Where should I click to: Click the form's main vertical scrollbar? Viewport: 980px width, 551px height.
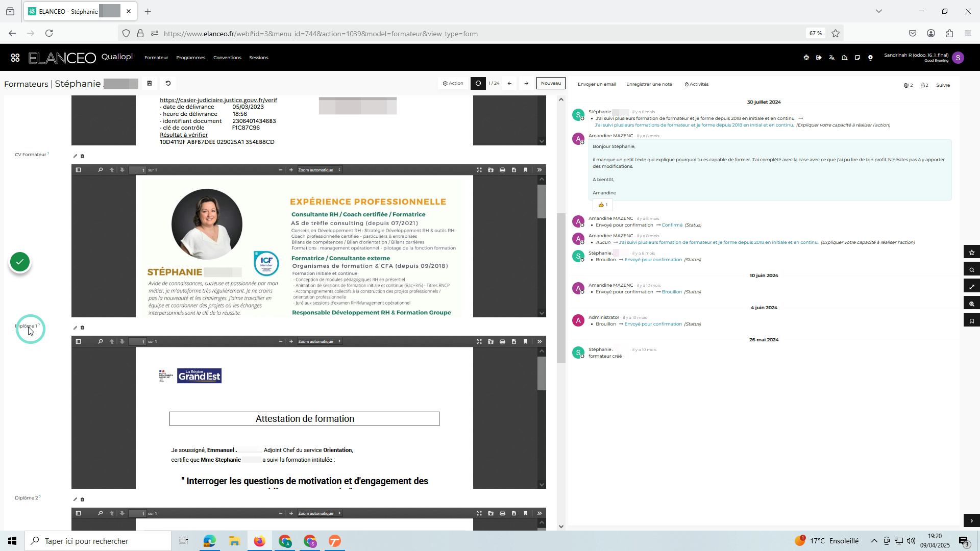point(561,288)
